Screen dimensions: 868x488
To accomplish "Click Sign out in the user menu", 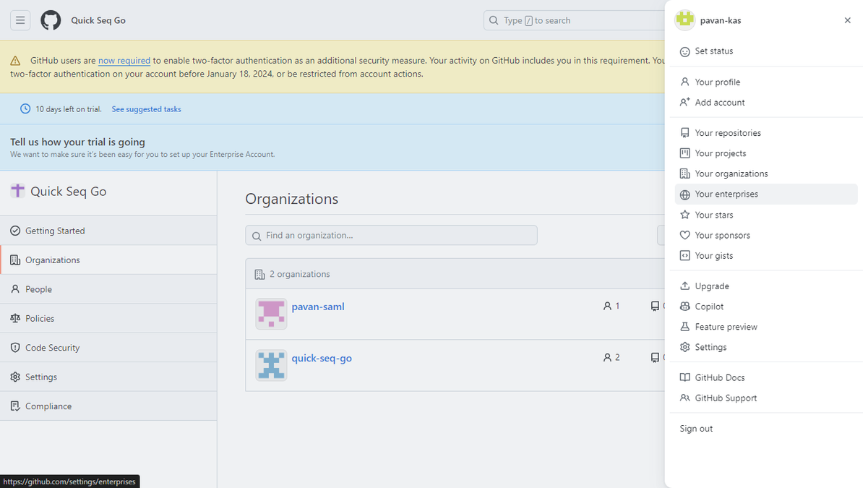I will pos(766,429).
